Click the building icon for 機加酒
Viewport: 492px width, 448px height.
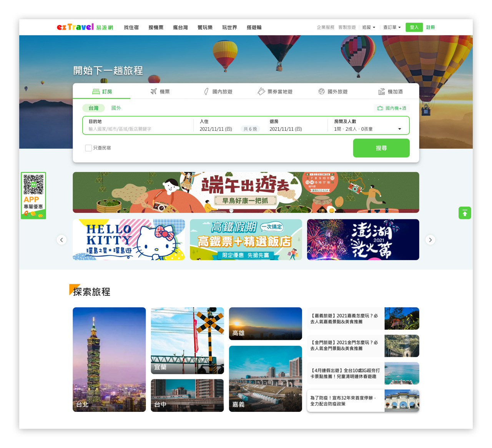(381, 91)
